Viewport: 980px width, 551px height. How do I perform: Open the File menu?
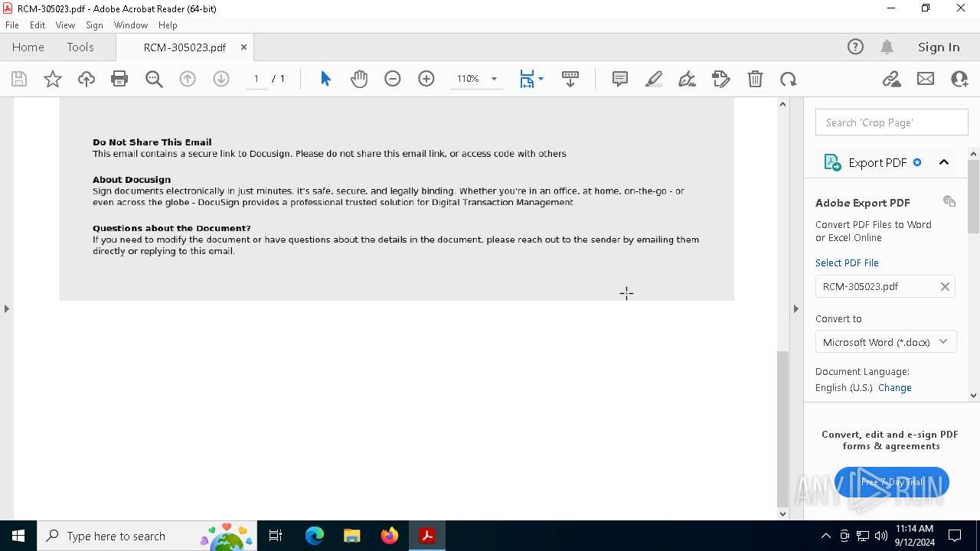click(12, 25)
